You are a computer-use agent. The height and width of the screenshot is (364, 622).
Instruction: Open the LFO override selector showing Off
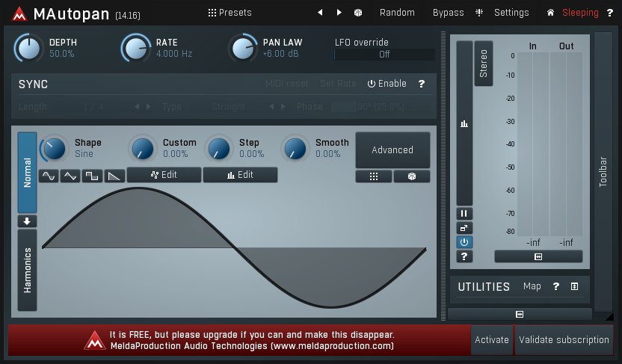384,55
